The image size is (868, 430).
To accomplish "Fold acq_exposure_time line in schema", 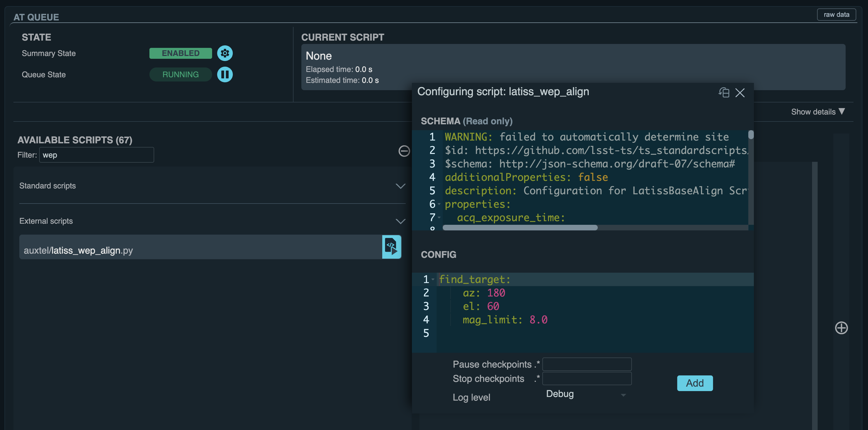I will pyautogui.click(x=439, y=218).
